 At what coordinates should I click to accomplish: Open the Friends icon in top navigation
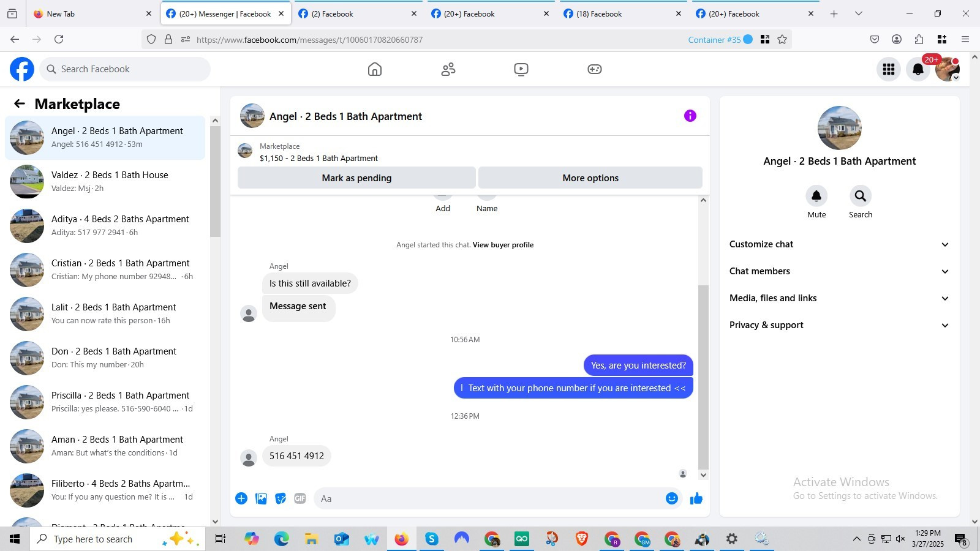point(448,69)
